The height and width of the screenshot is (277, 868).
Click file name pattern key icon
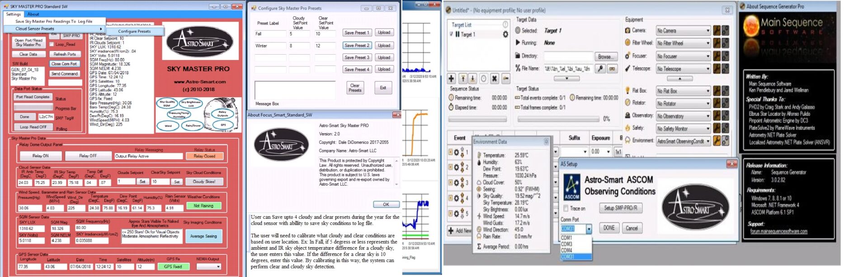coord(600,69)
